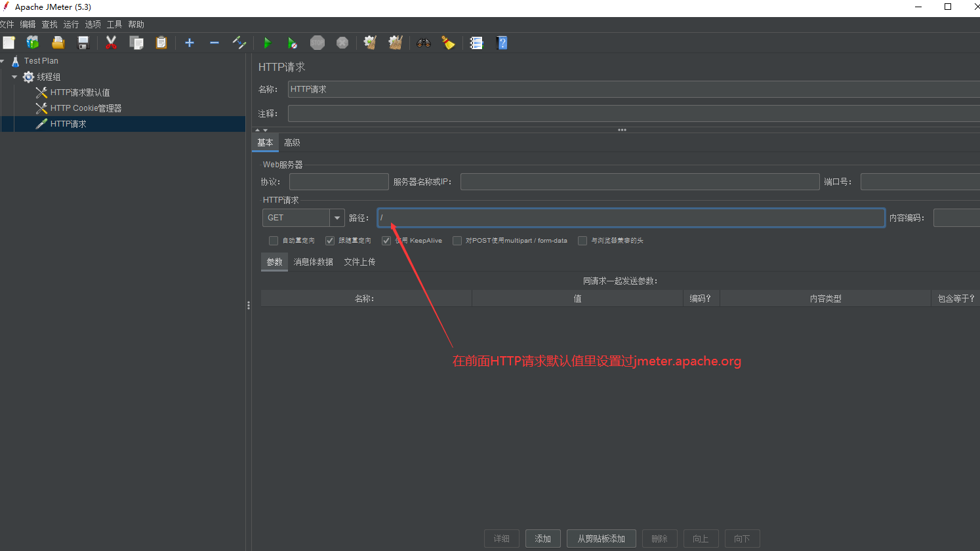Open the 文件 menu

(x=7, y=24)
